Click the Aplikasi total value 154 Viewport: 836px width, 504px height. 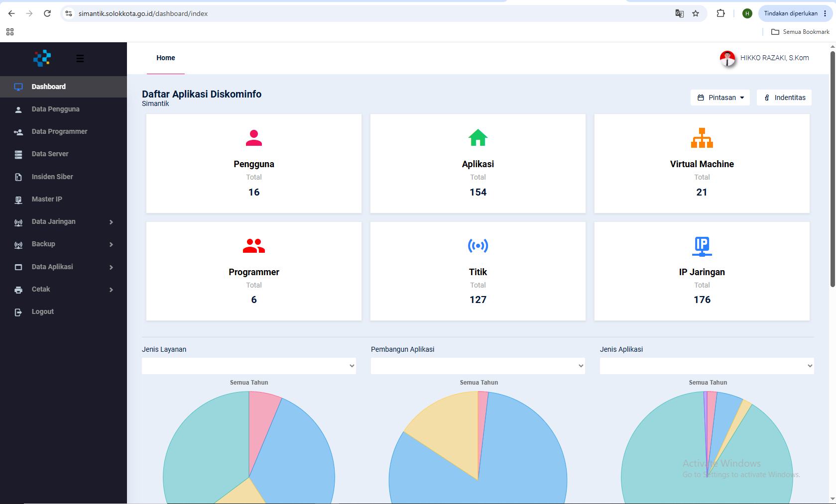pos(478,192)
